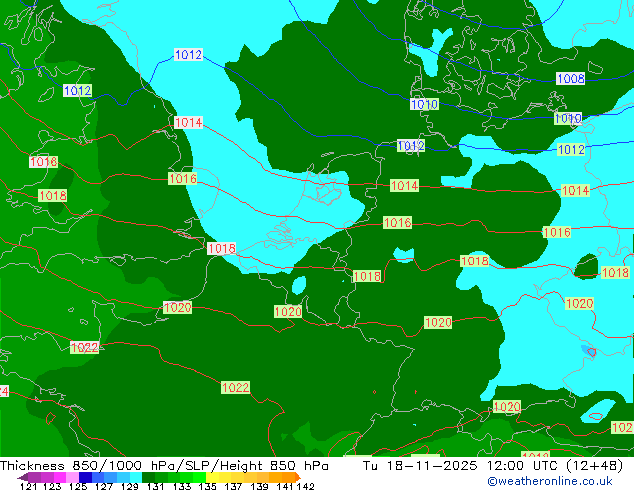The width and height of the screenshot is (634, 490).
Task: Click the 1022 label over central France
Action: [x=236, y=387]
